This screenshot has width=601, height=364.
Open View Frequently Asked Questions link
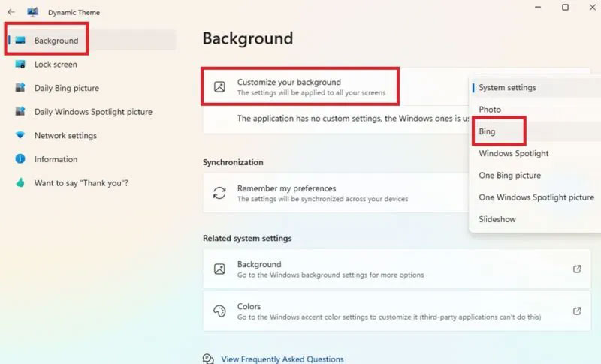[282, 359]
